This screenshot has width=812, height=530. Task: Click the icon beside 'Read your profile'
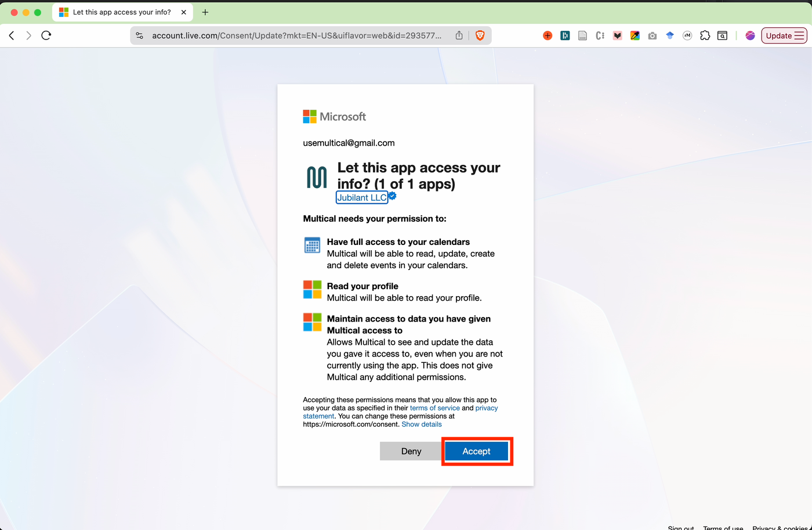click(312, 289)
